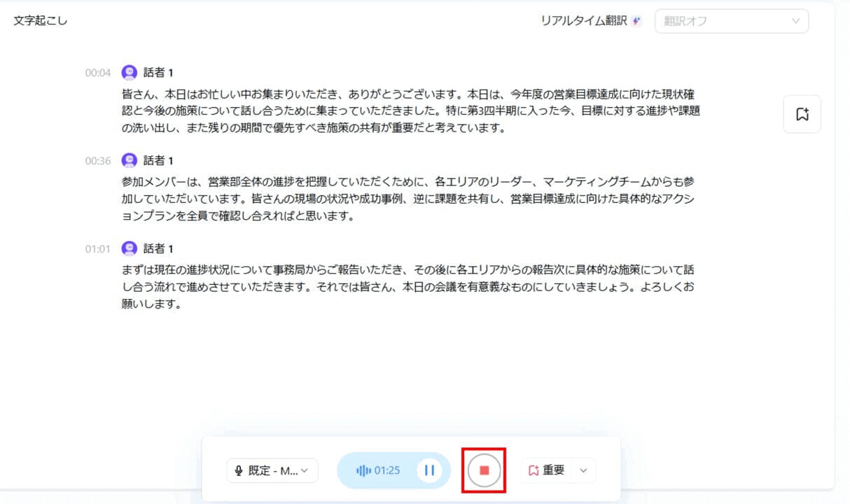Click the transcript paragraph starting まずは現在の進捗状況
This screenshot has width=850, height=504.
tap(408, 287)
